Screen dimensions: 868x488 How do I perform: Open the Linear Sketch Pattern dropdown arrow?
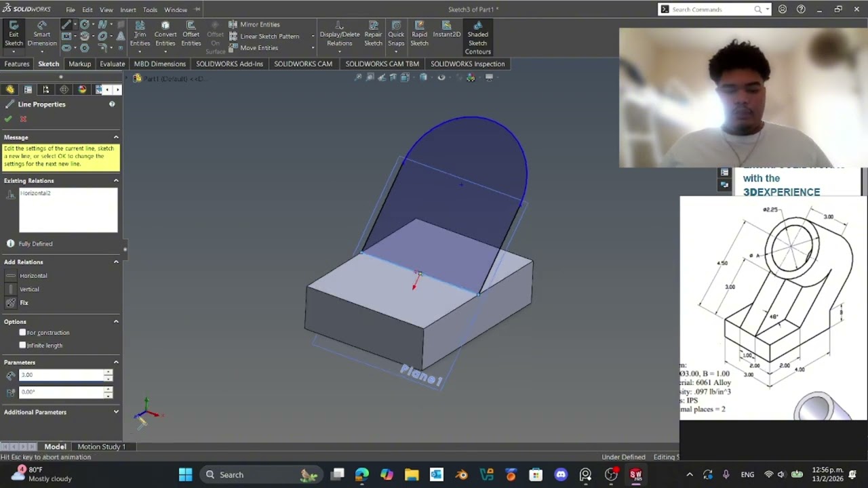313,36
